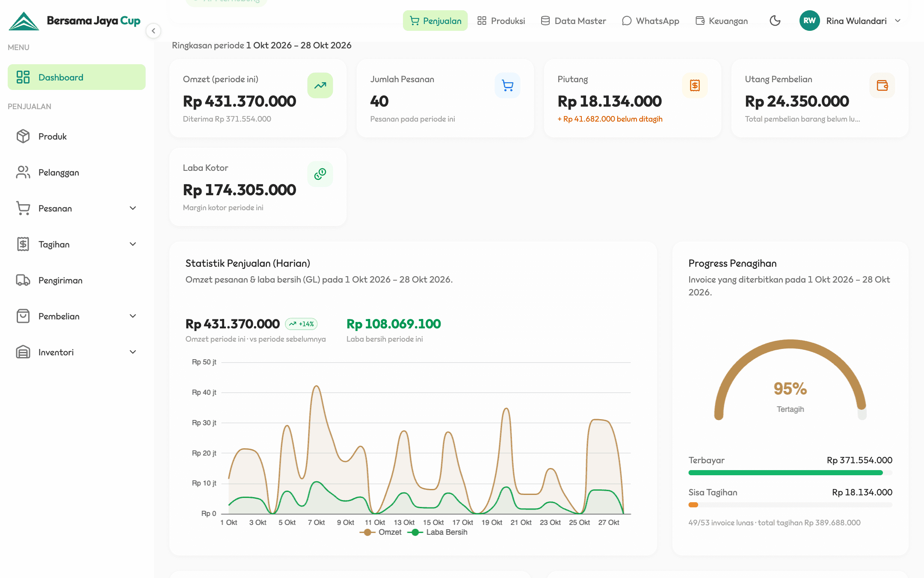Open Produk from the sidebar
Image resolution: width=924 pixels, height=578 pixels.
77,136
